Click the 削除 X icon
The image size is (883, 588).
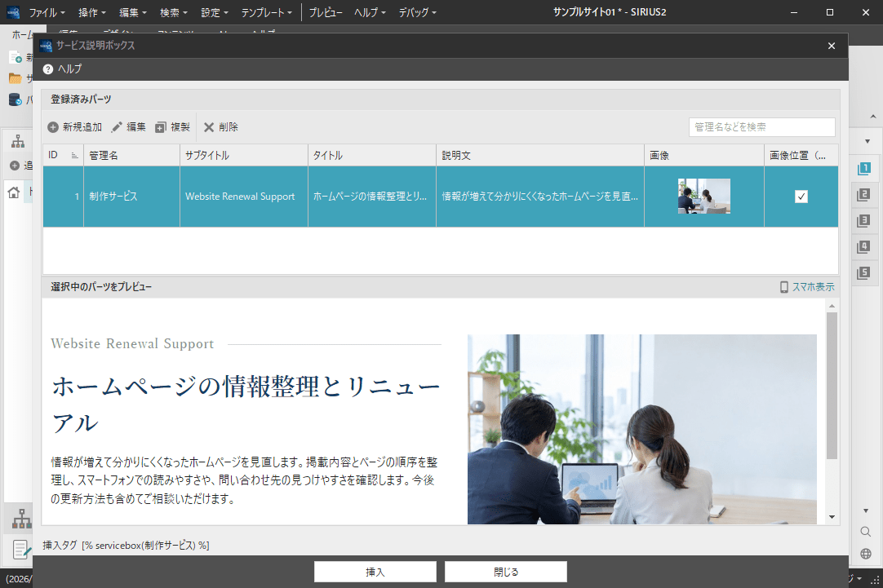pyautogui.click(x=209, y=127)
